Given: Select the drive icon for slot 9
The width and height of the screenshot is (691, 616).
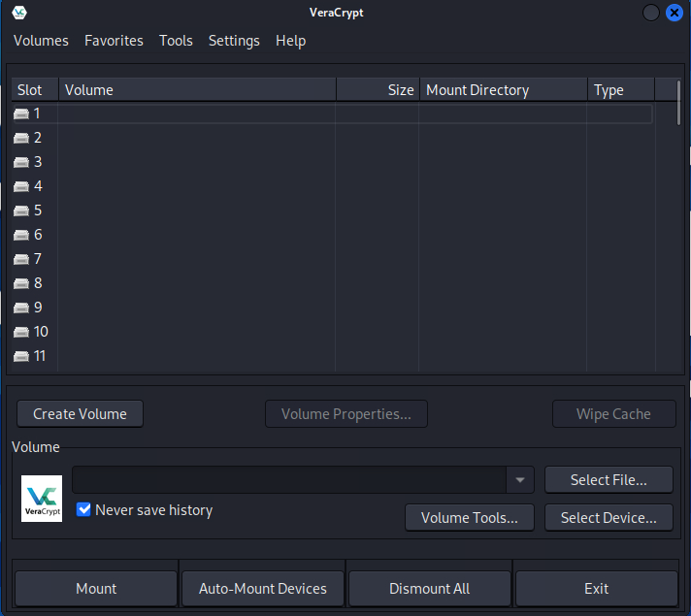Looking at the screenshot, I should click(21, 308).
